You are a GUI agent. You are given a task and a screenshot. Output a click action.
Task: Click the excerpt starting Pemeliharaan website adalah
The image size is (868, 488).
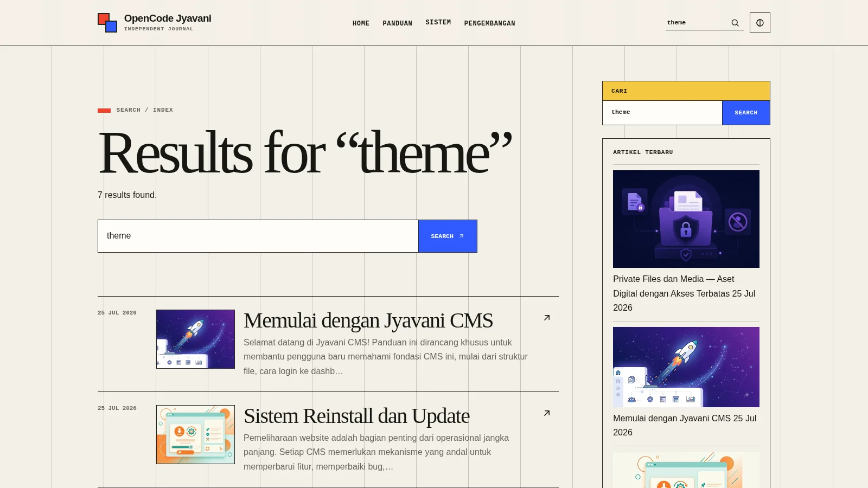pyautogui.click(x=376, y=452)
